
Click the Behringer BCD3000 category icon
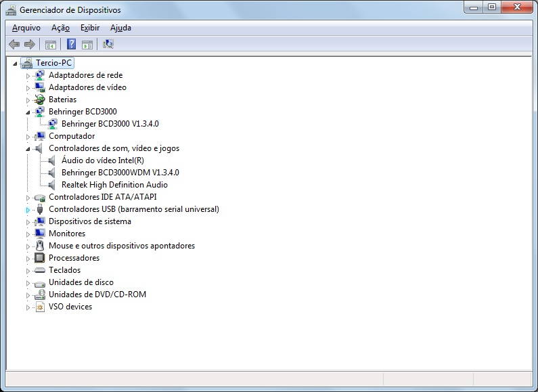pyautogui.click(x=40, y=112)
